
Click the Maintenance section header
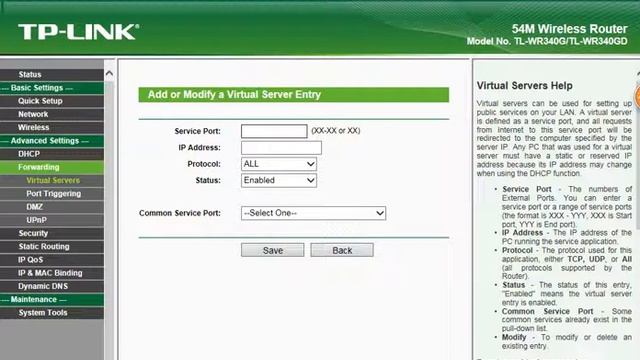coord(52,299)
